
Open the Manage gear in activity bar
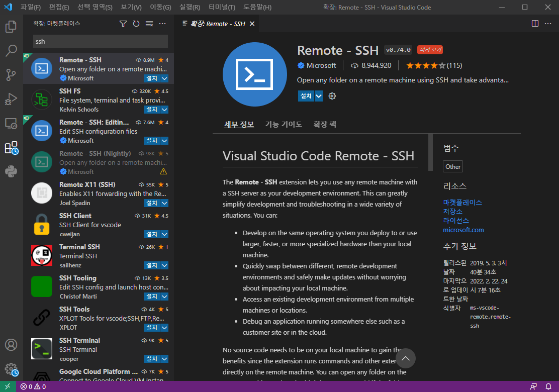(11, 369)
